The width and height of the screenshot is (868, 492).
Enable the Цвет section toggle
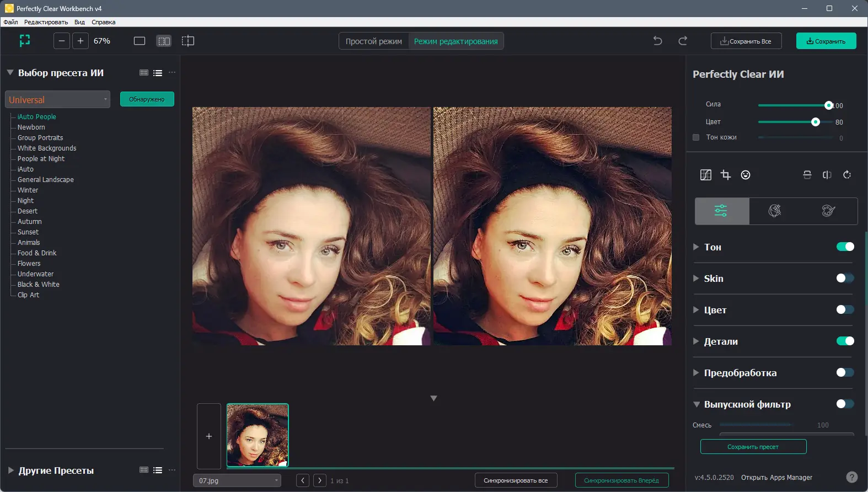click(845, 309)
